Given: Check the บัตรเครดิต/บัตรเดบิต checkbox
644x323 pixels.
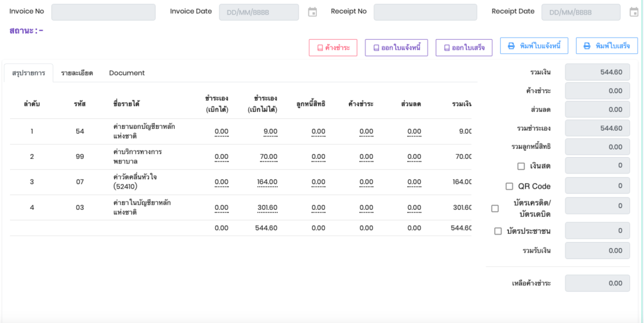Looking at the screenshot, I should [x=495, y=208].
